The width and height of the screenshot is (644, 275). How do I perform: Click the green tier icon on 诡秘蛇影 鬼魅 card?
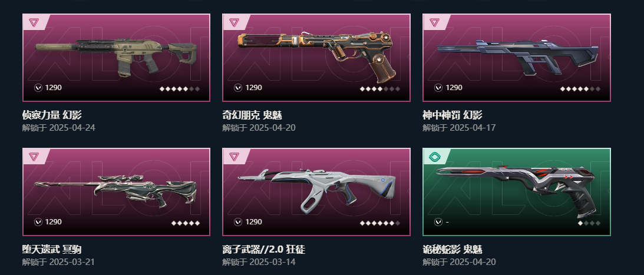click(x=434, y=157)
